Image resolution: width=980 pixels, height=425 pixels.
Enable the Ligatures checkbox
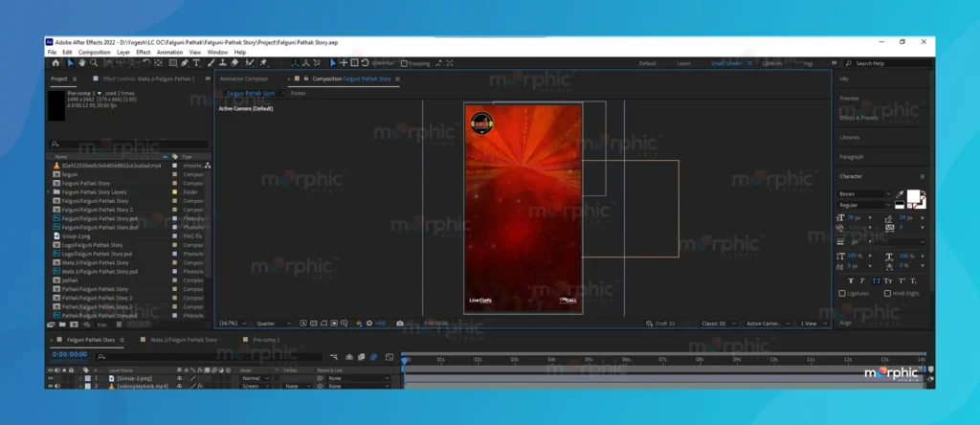pyautogui.click(x=842, y=293)
